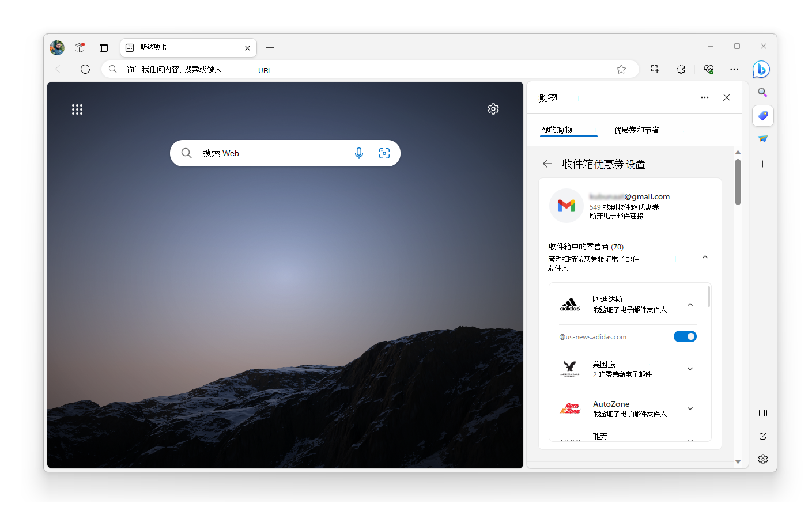Viewport: 812px width, 515px height.
Task: Open new tab page settings gear
Action: point(493,109)
